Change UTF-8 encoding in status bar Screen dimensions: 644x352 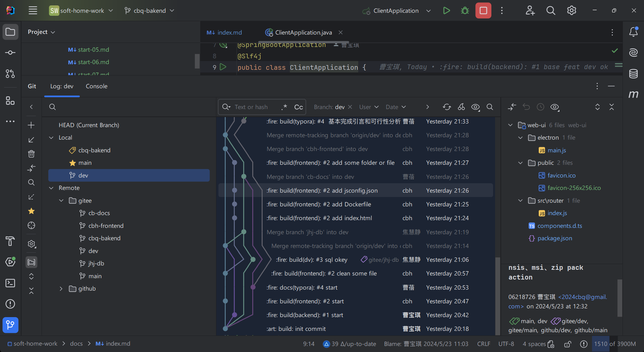pos(506,344)
